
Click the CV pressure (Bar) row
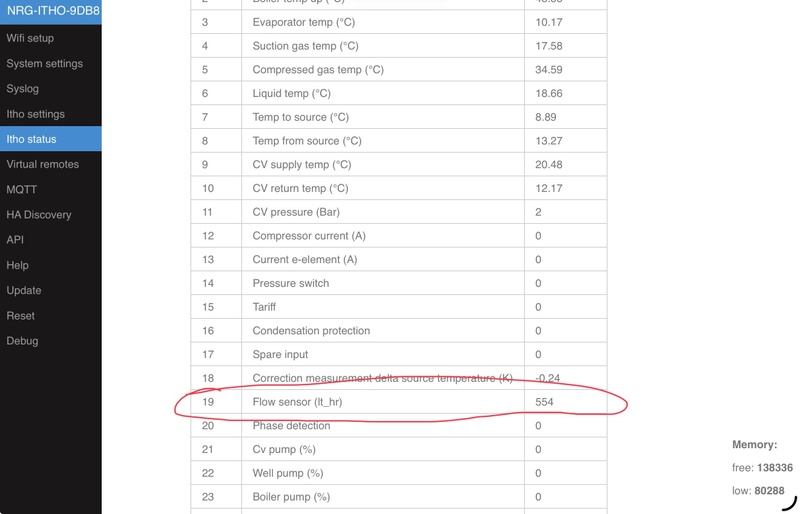tap(297, 212)
